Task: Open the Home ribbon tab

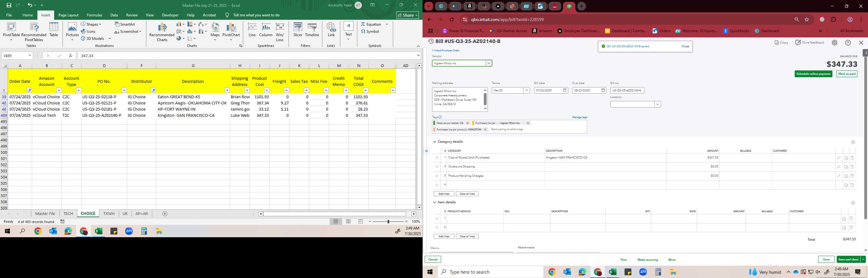Action: click(28, 15)
